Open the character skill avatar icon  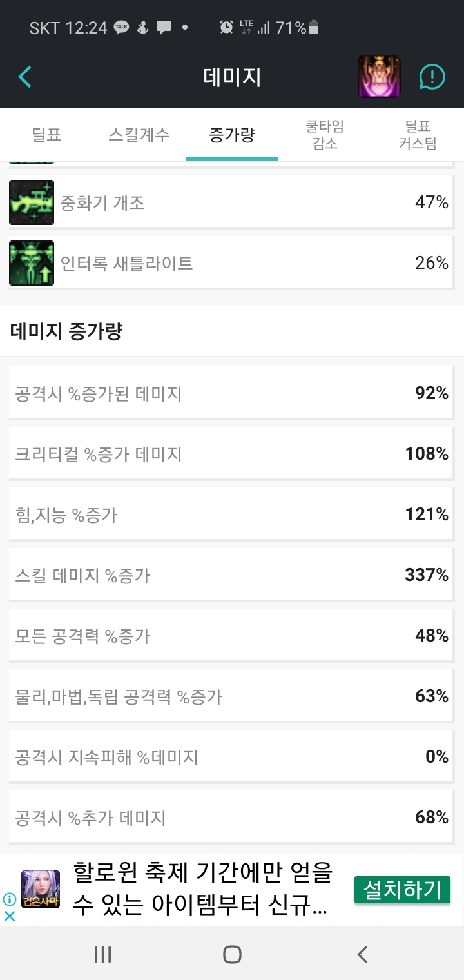click(x=379, y=77)
